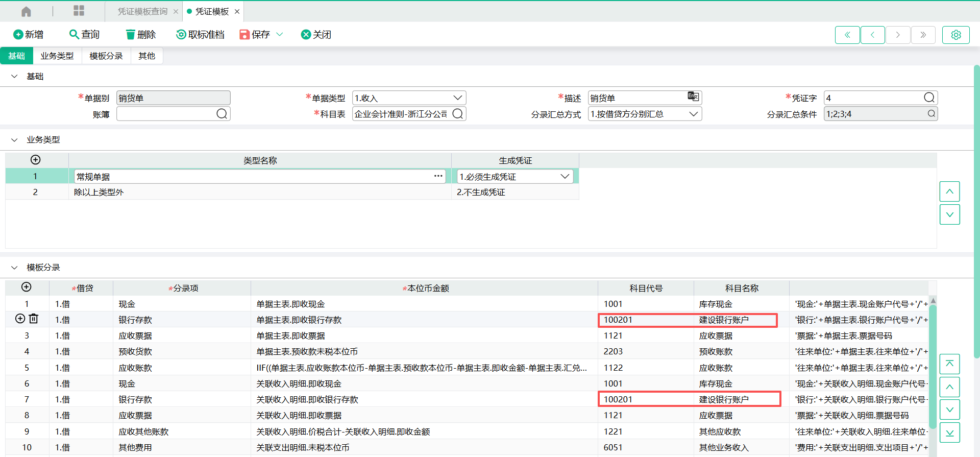
Task: Open the ellipsis picker for 常规单据
Action: click(438, 176)
